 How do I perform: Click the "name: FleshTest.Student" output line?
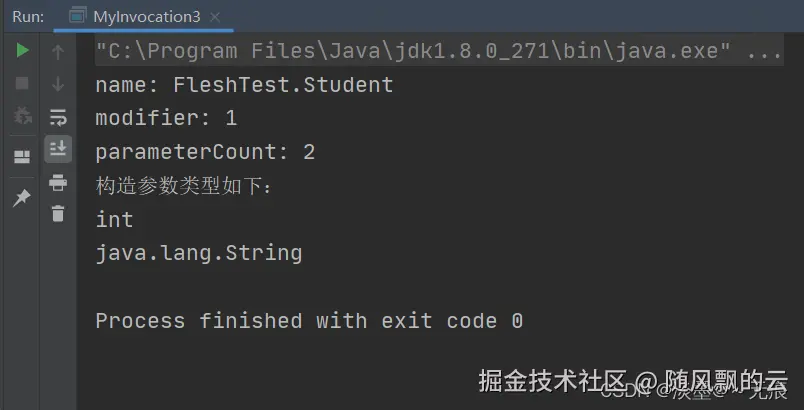(244, 85)
